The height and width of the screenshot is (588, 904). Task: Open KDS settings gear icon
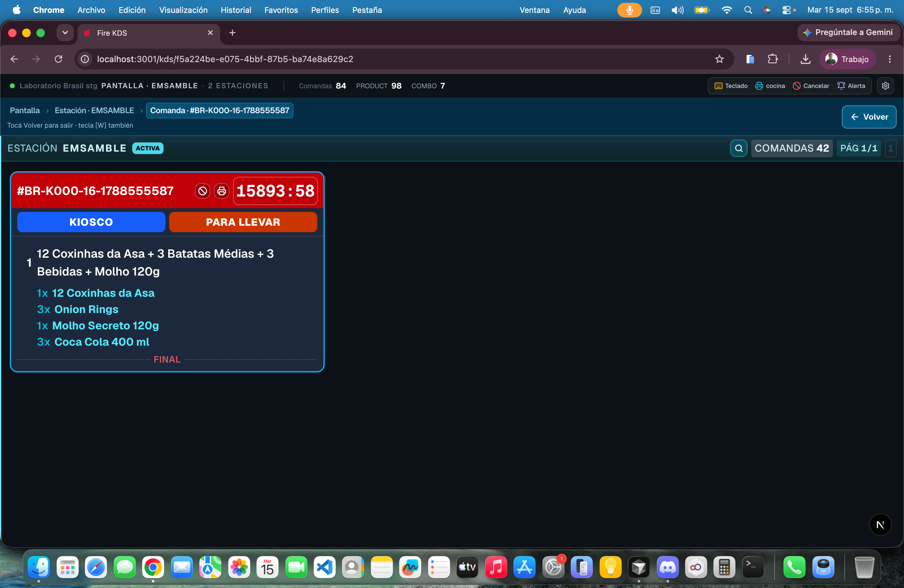pos(885,86)
